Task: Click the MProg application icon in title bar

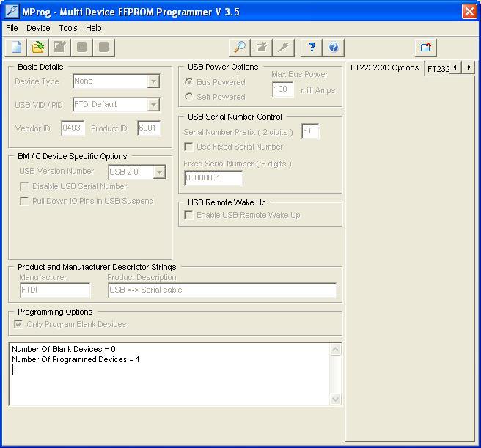Action: (12, 11)
